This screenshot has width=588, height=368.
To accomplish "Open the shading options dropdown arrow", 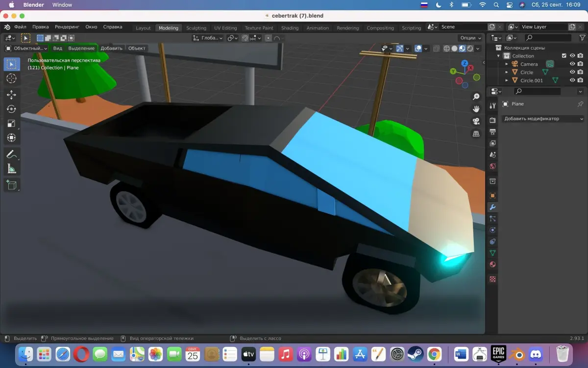I will coord(478,49).
